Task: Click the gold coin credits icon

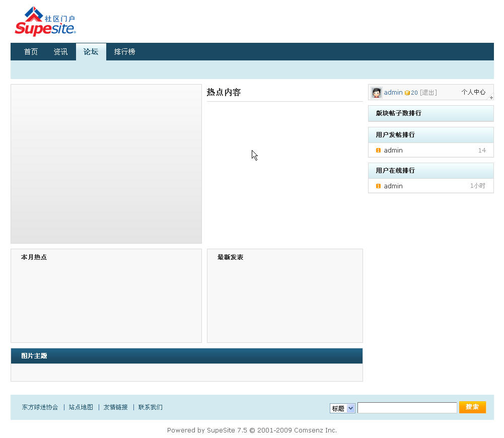Action: tap(407, 93)
